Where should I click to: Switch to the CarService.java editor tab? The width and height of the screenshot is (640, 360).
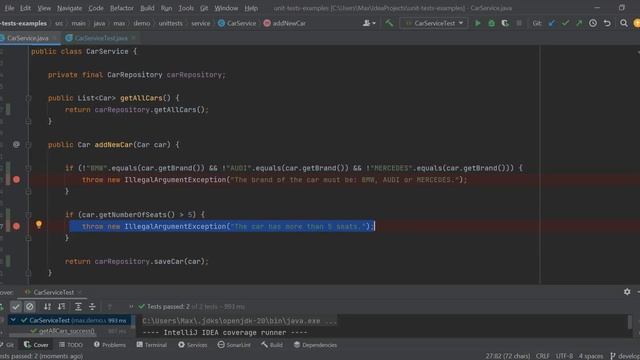[28, 38]
